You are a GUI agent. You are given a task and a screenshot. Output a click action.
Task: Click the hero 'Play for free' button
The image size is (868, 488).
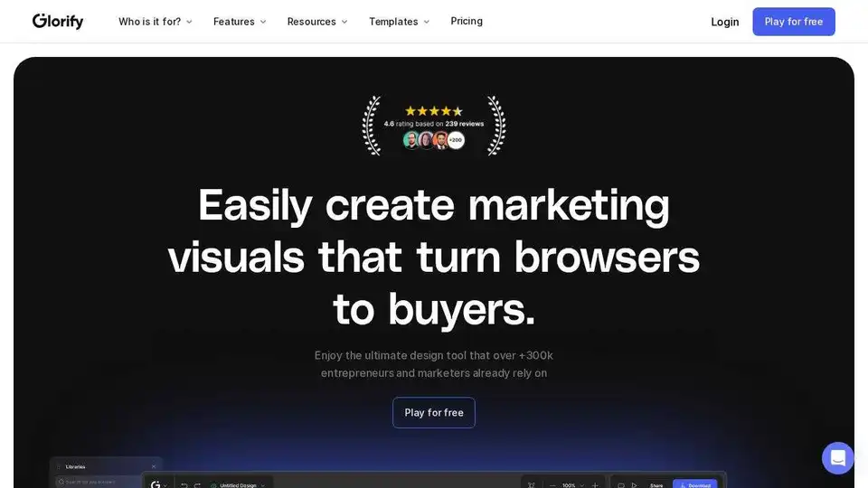coord(434,412)
